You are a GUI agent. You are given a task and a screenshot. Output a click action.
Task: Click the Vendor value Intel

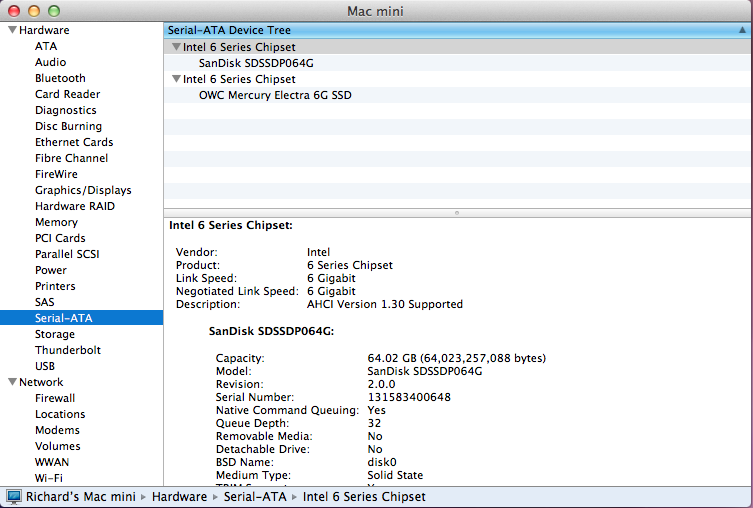[318, 252]
